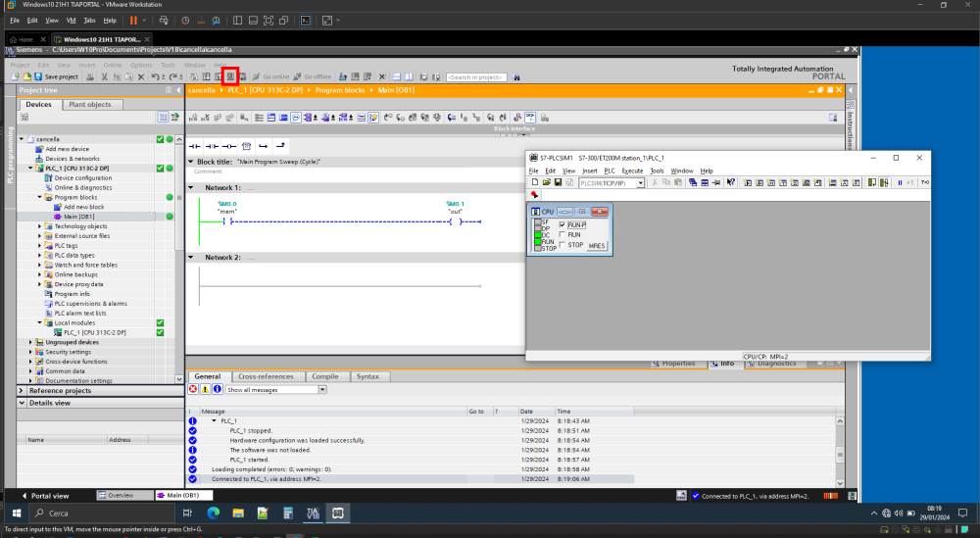Expand the Reference projects section
This screenshot has width=980, height=538.
[x=22, y=391]
